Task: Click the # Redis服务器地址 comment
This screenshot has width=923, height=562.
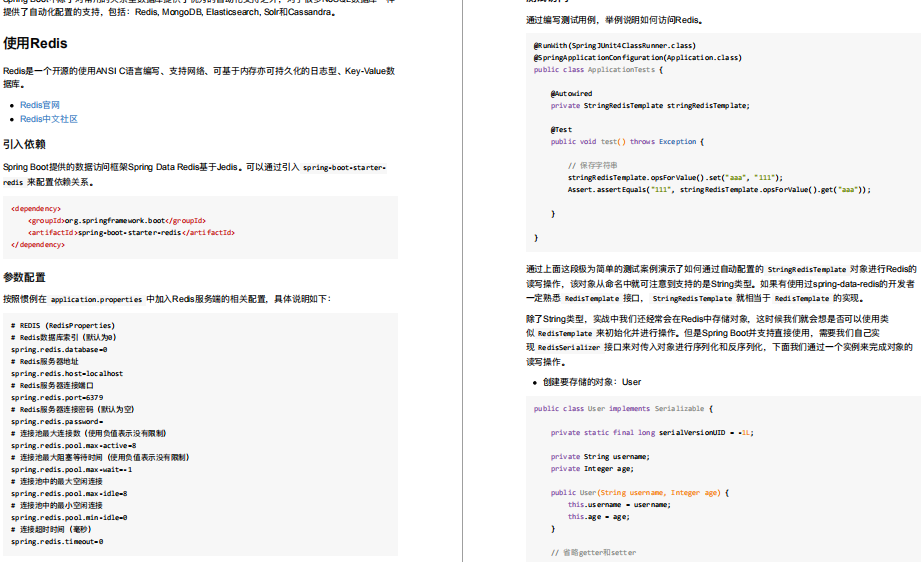Action: click(44, 362)
